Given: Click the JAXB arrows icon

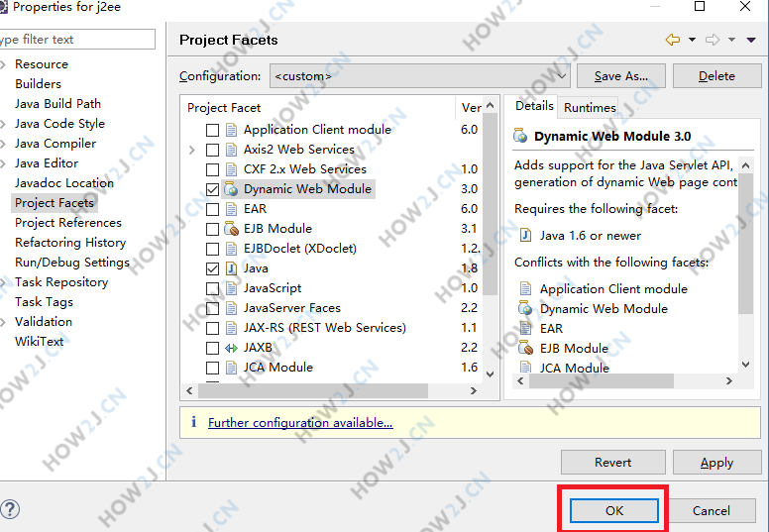Looking at the screenshot, I should [231, 348].
